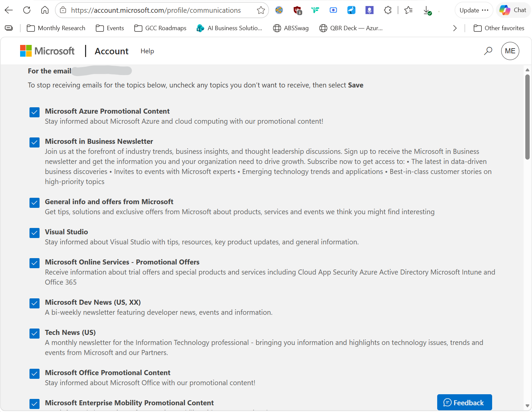The width and height of the screenshot is (532, 412).
Task: Uncheck Microsoft Dev News (US, XX)
Action: [x=35, y=303]
